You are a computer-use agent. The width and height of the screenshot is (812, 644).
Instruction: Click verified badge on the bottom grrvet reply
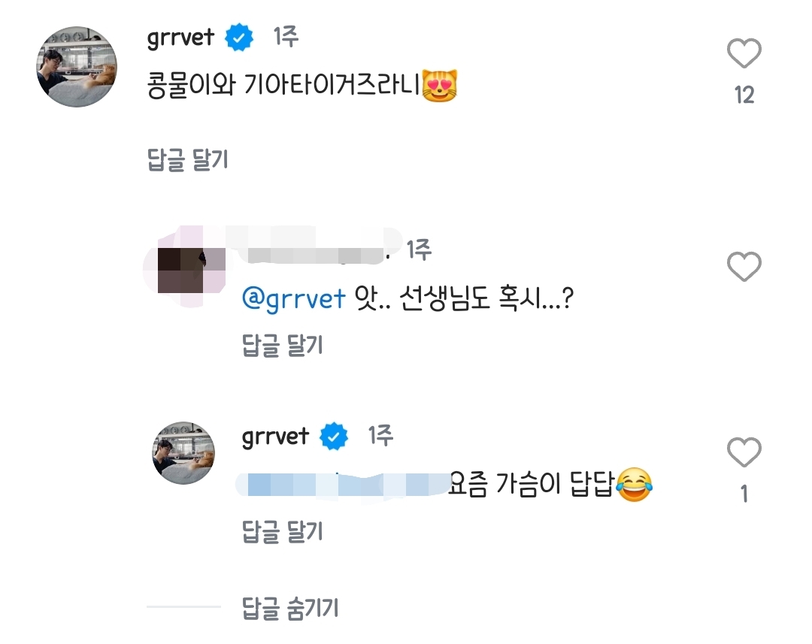(x=335, y=437)
